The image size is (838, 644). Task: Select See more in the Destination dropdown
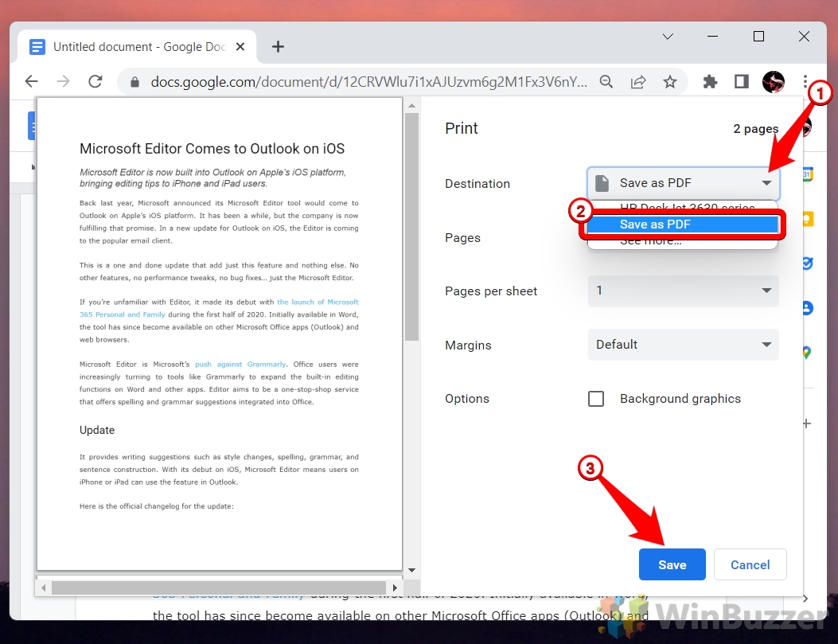[x=683, y=243]
